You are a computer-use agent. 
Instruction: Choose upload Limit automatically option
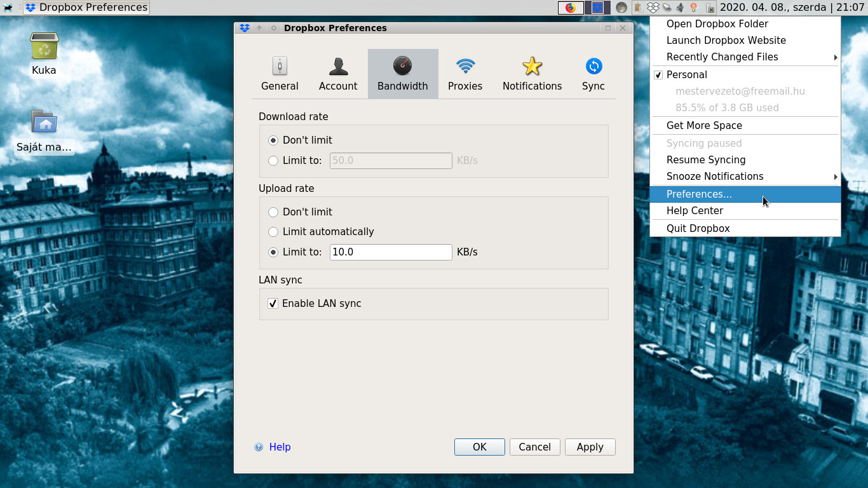point(322,232)
